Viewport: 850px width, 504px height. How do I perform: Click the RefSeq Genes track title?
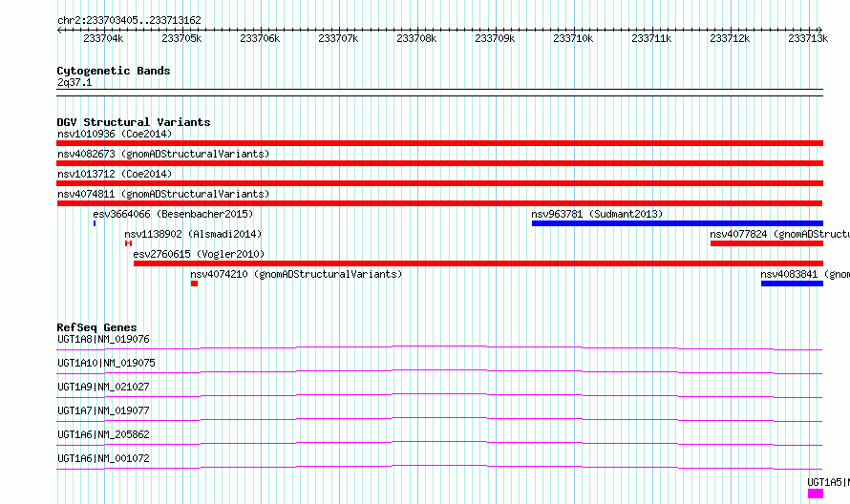(96, 327)
